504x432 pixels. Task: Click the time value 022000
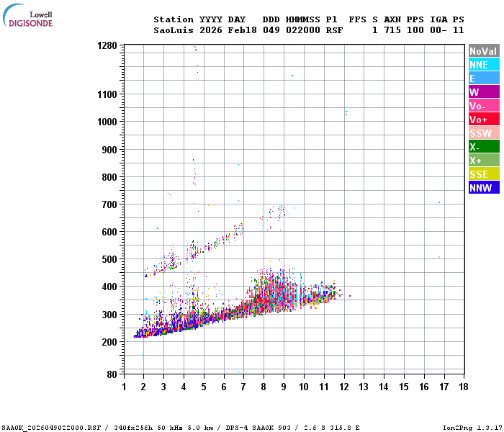(x=303, y=30)
